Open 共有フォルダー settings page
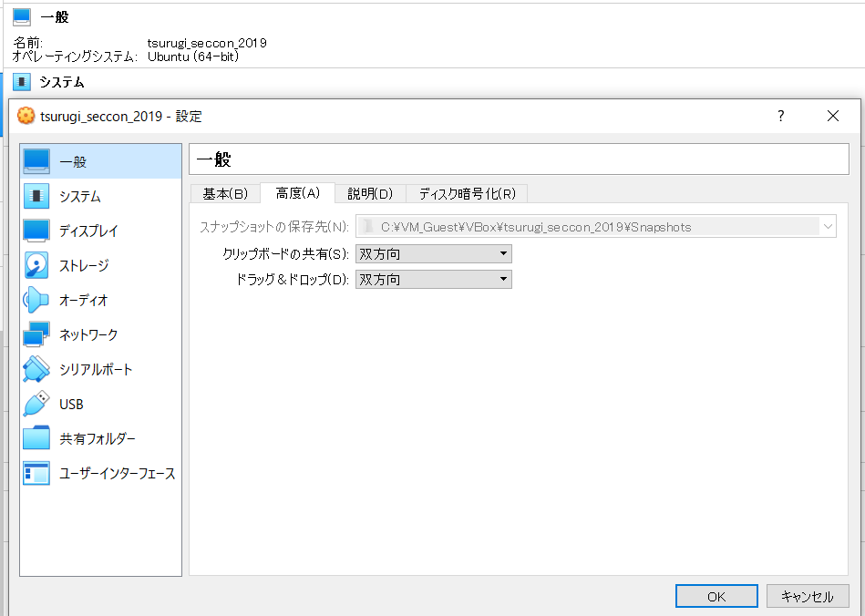Image resolution: width=865 pixels, height=616 pixels. tap(101, 439)
